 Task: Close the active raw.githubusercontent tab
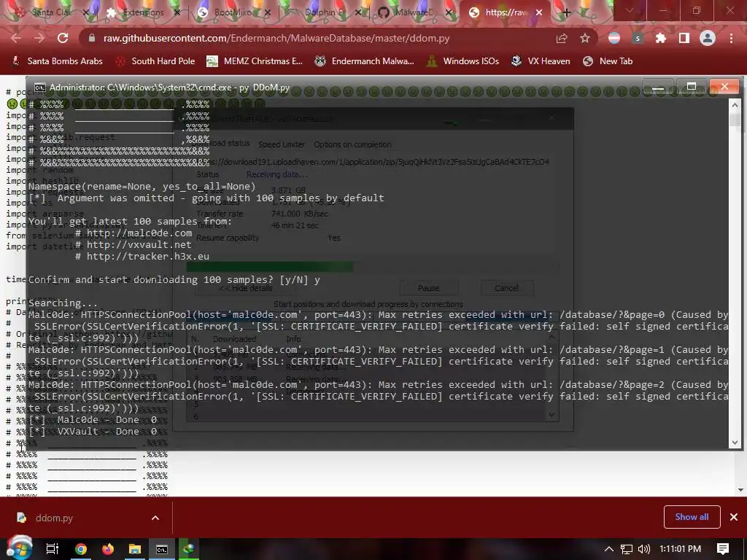[539, 12]
